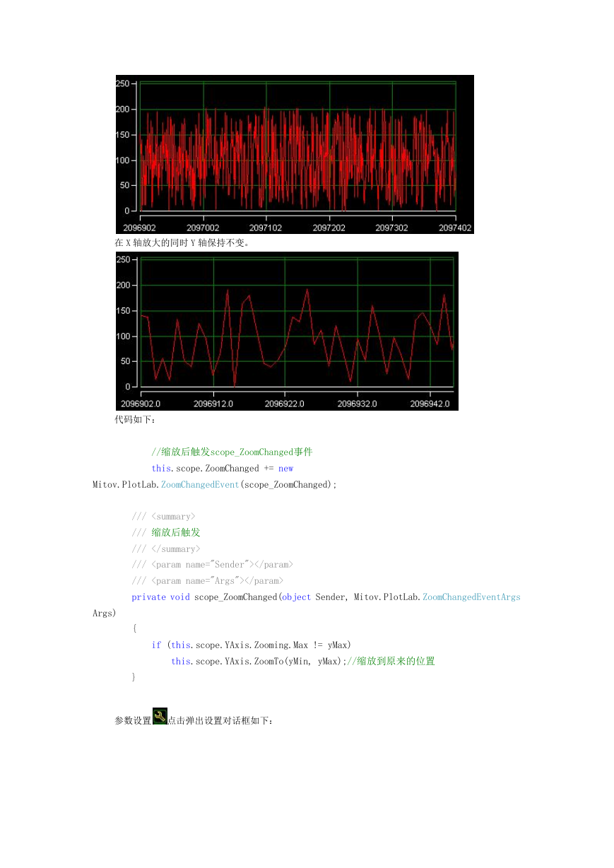Click the text 参数设置

click(x=133, y=722)
